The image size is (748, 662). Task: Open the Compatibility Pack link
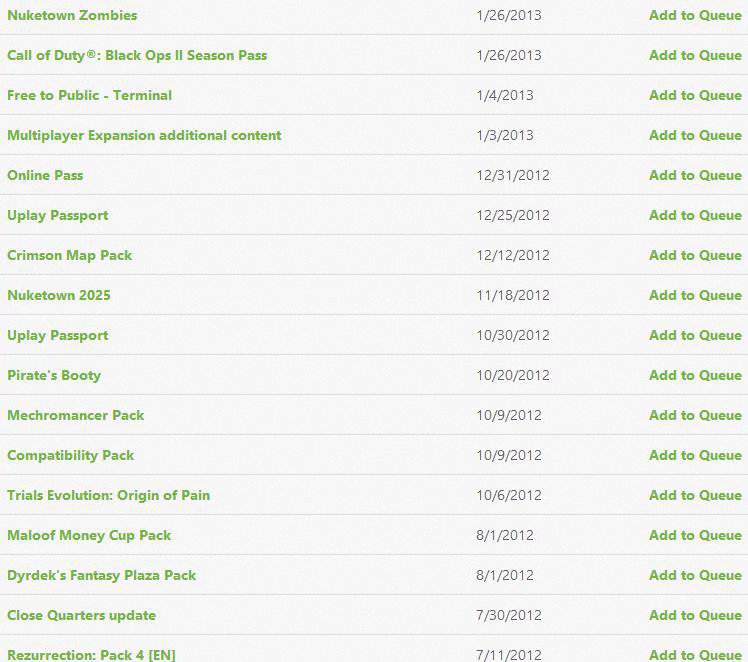[x=71, y=455]
